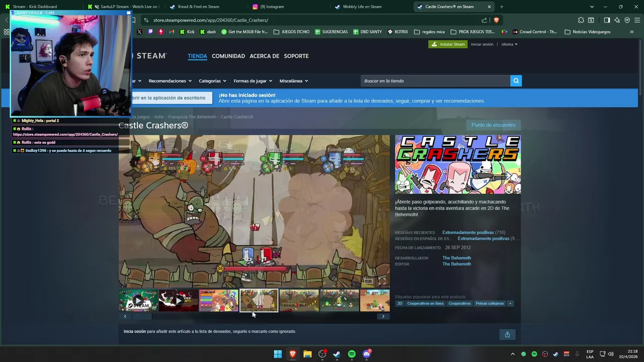
Task: Click gallery scroll left arrow
Action: pyautogui.click(x=125, y=316)
